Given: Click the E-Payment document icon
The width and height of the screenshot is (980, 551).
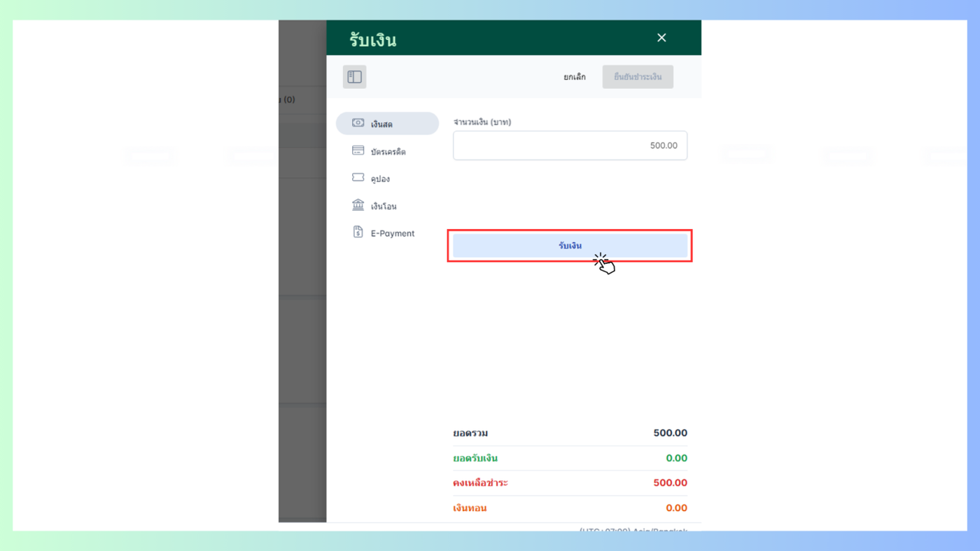Looking at the screenshot, I should pyautogui.click(x=358, y=232).
